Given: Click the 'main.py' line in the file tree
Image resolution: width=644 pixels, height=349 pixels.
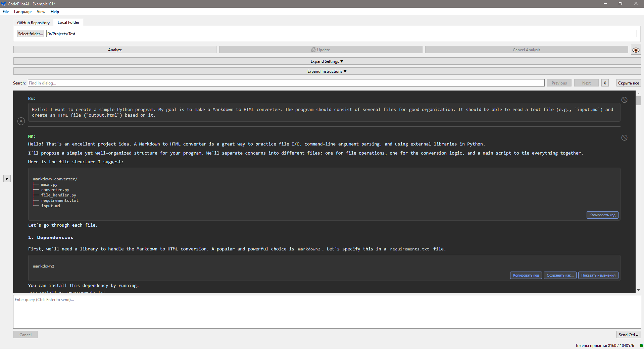Looking at the screenshot, I should [49, 184].
